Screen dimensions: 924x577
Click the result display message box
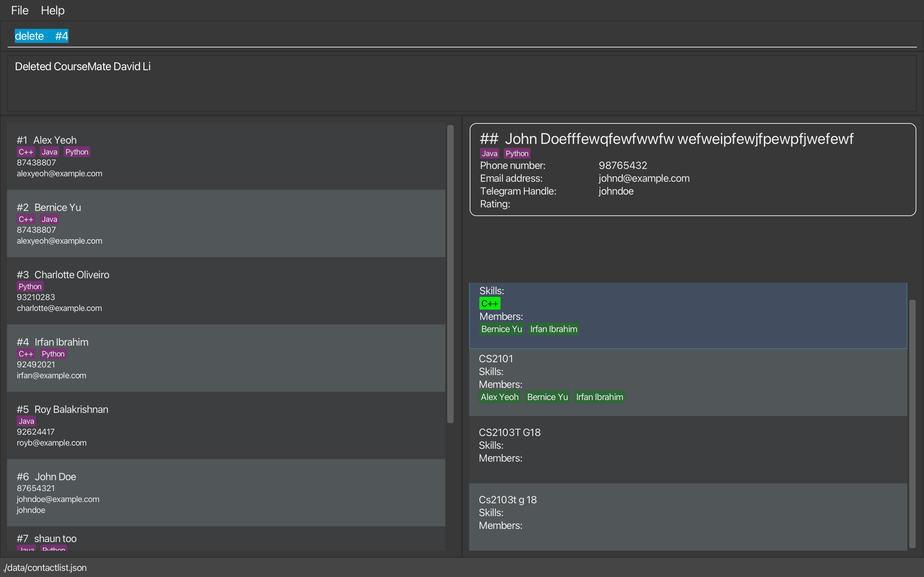(462, 84)
